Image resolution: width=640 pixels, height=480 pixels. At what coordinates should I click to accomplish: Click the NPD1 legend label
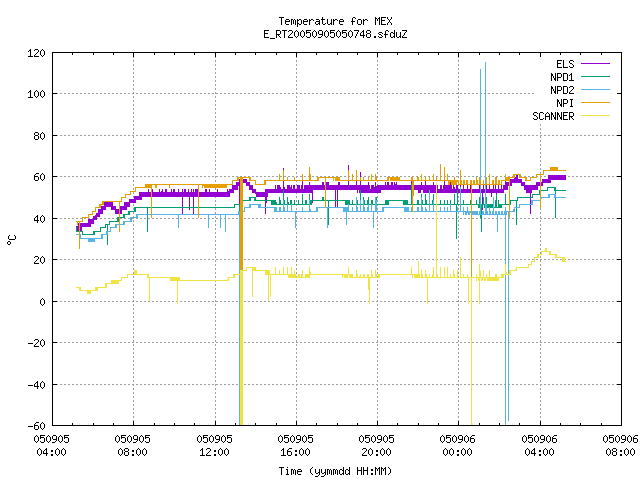562,77
